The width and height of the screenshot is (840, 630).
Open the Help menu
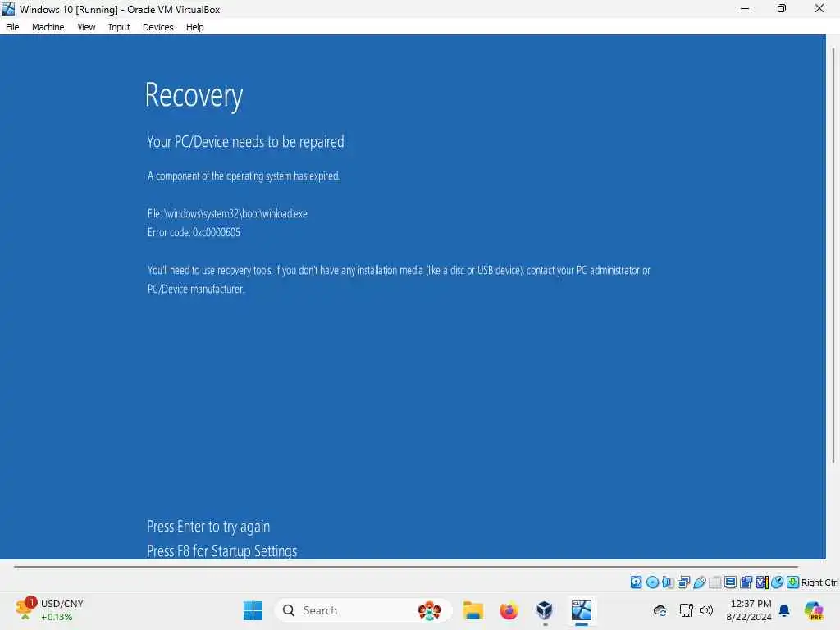(194, 27)
